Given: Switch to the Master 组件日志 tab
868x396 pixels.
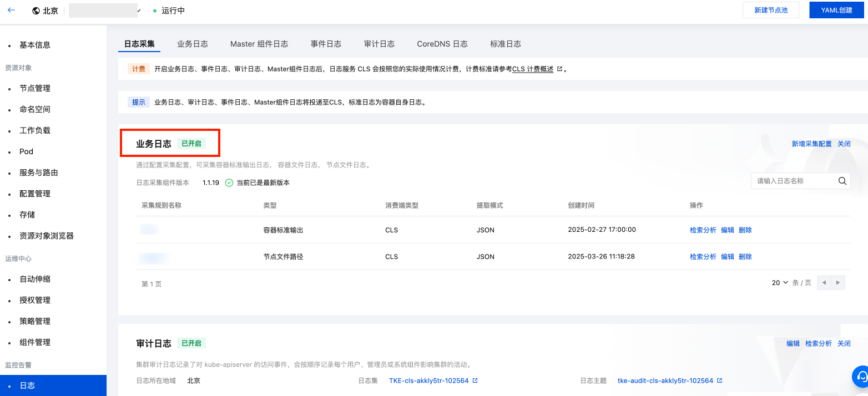Looking at the screenshot, I should coord(259,44).
